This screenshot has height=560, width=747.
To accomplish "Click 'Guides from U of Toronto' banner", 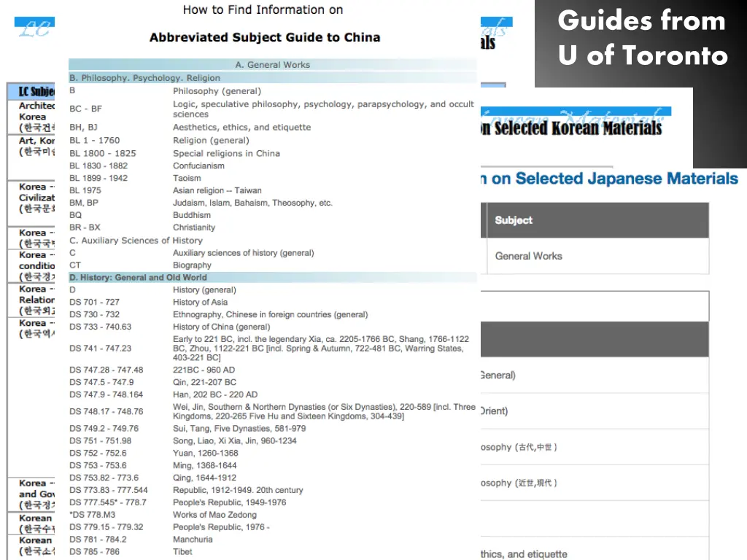I will click(642, 38).
